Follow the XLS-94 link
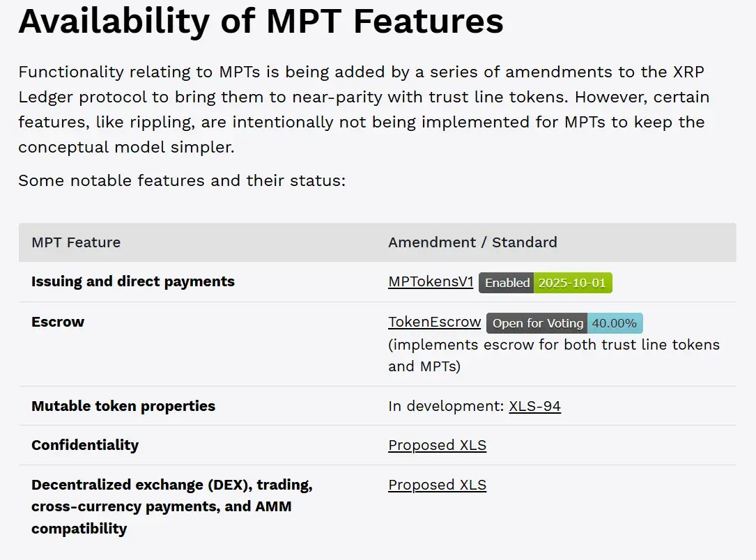Image resolution: width=756 pixels, height=560 pixels. [534, 406]
